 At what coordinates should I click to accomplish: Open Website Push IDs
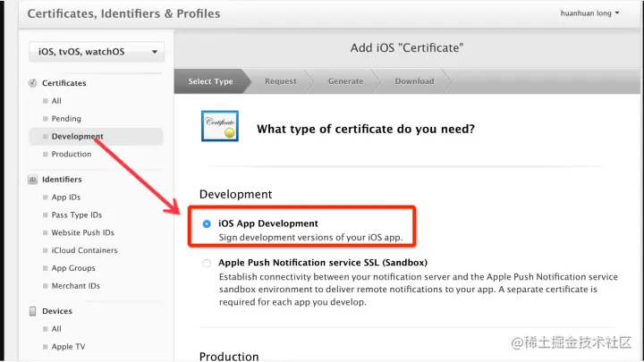tap(82, 232)
